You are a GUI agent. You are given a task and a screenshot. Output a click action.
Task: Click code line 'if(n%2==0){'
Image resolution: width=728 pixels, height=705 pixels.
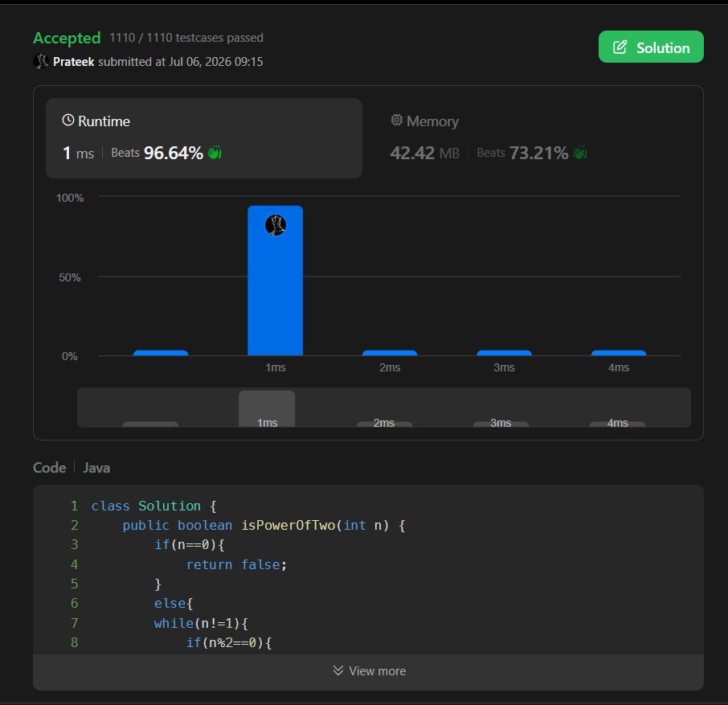pyautogui.click(x=229, y=642)
